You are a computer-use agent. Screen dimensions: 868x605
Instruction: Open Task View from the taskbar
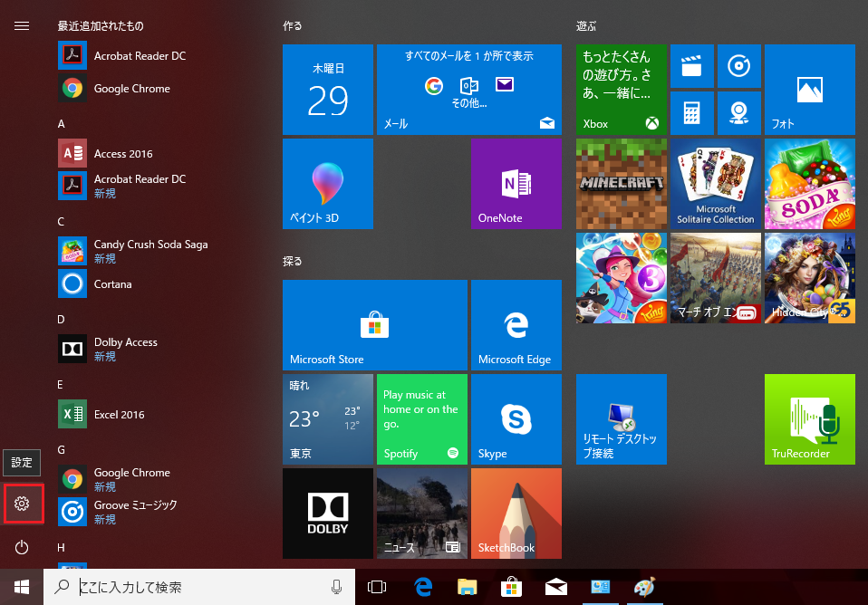coord(377,587)
